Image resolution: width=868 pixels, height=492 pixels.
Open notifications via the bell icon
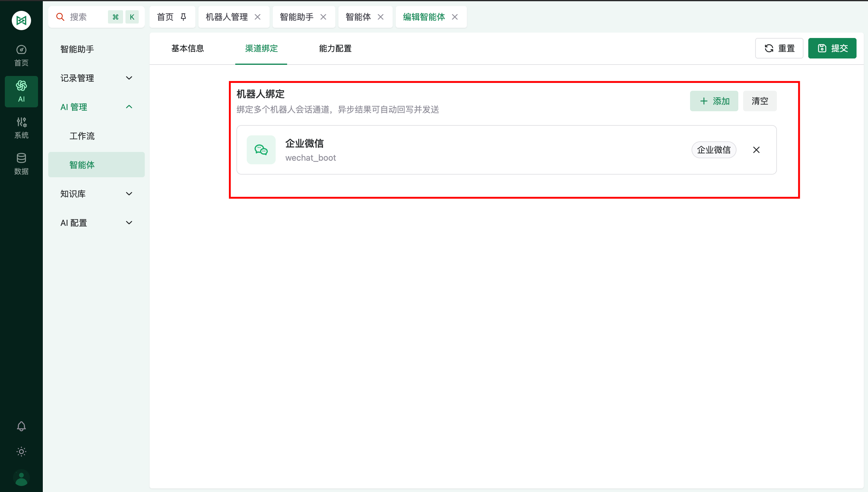click(x=21, y=426)
